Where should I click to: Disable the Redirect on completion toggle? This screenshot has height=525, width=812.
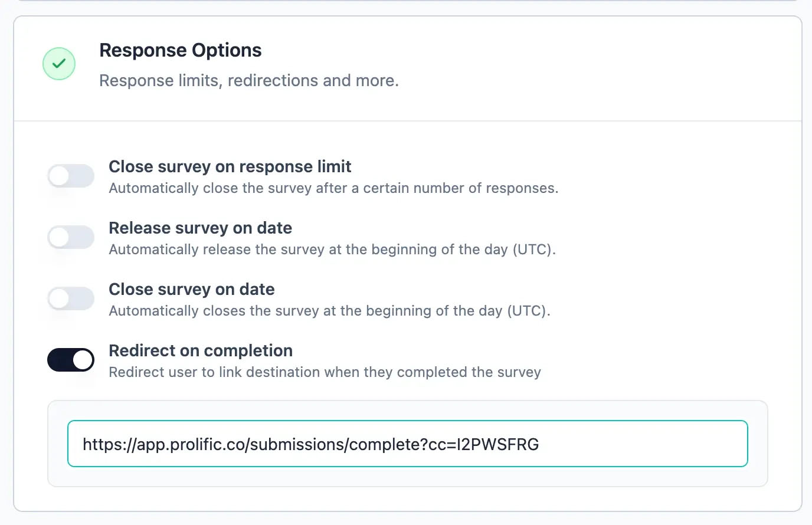[x=71, y=360]
